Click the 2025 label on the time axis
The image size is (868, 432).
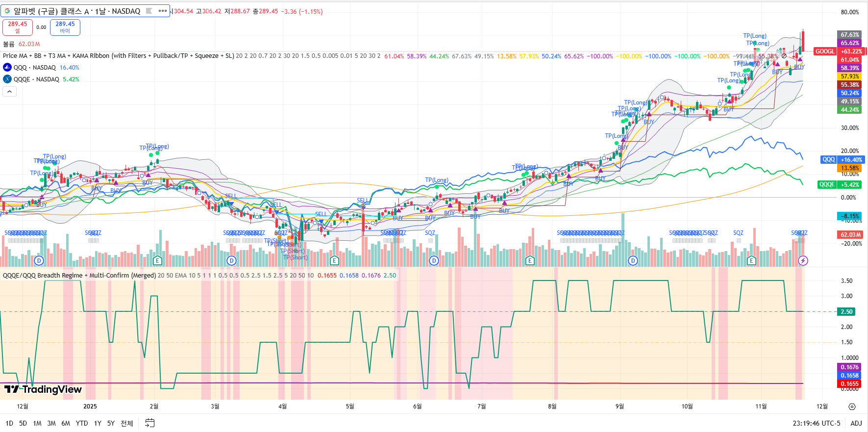(x=90, y=406)
